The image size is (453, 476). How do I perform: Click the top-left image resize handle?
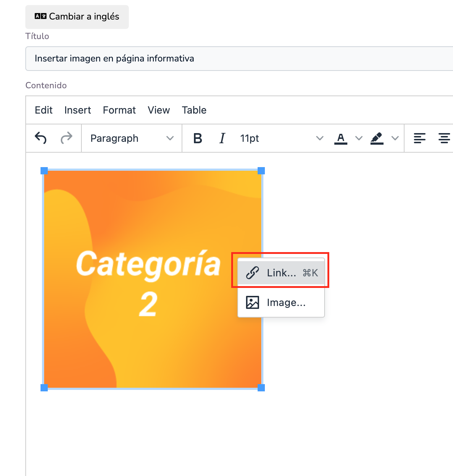point(44,171)
